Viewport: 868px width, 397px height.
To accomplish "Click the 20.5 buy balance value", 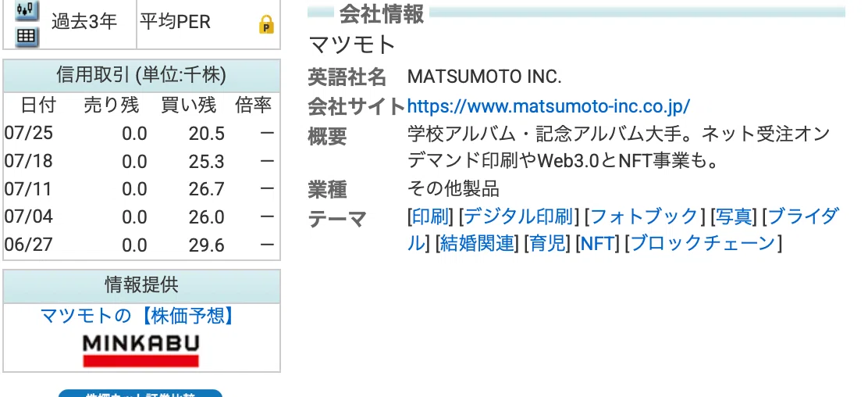I will [207, 134].
